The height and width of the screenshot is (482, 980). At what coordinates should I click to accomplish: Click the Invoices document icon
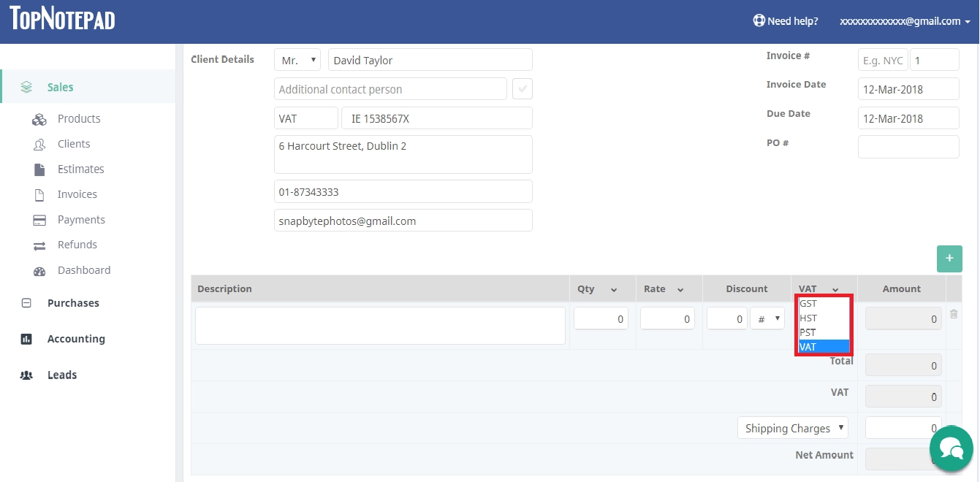click(39, 194)
